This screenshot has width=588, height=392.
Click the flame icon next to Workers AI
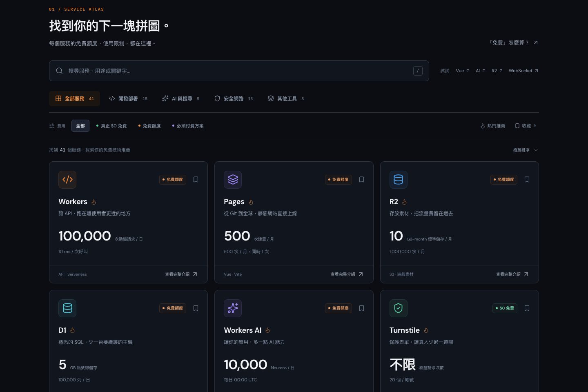[x=267, y=330]
